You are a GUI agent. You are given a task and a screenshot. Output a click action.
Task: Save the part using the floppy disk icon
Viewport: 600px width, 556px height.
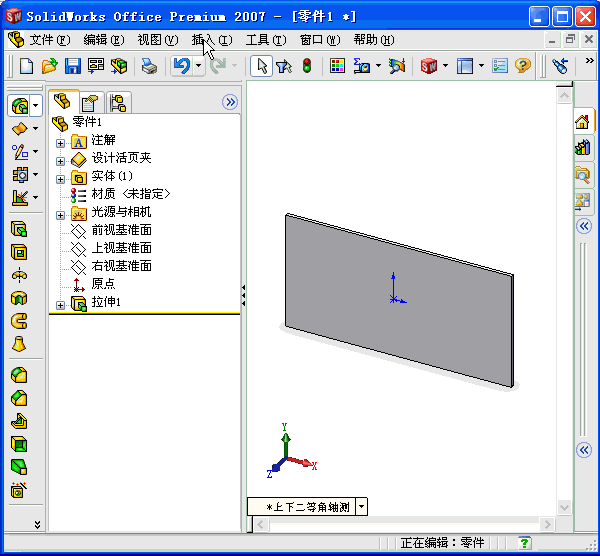click(x=72, y=66)
